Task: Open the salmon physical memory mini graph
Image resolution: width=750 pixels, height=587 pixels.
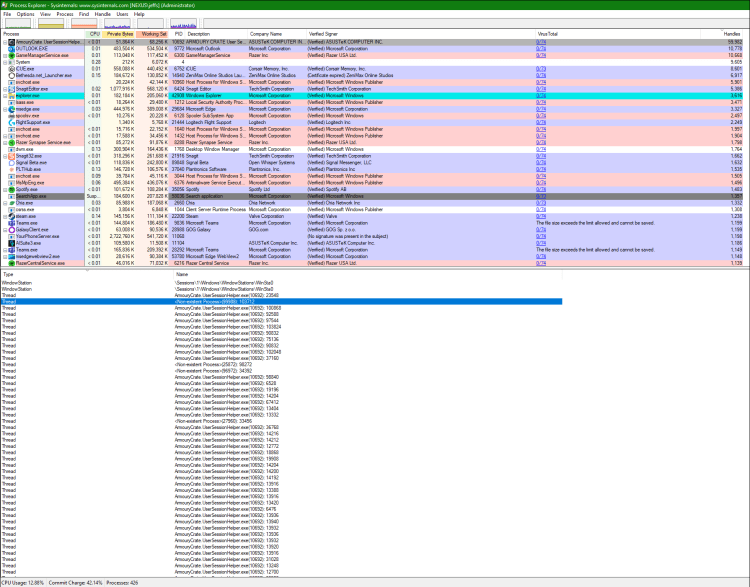Action: pyautogui.click(x=84, y=23)
